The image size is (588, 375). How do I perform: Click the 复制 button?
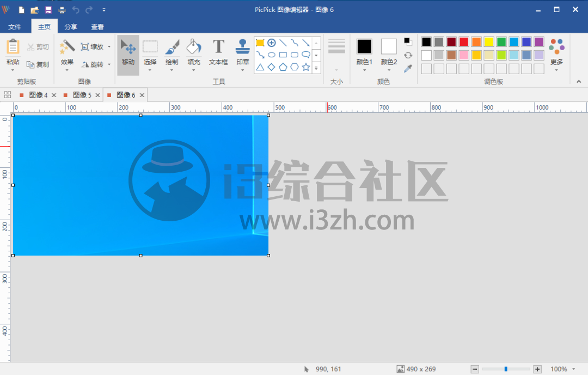38,64
